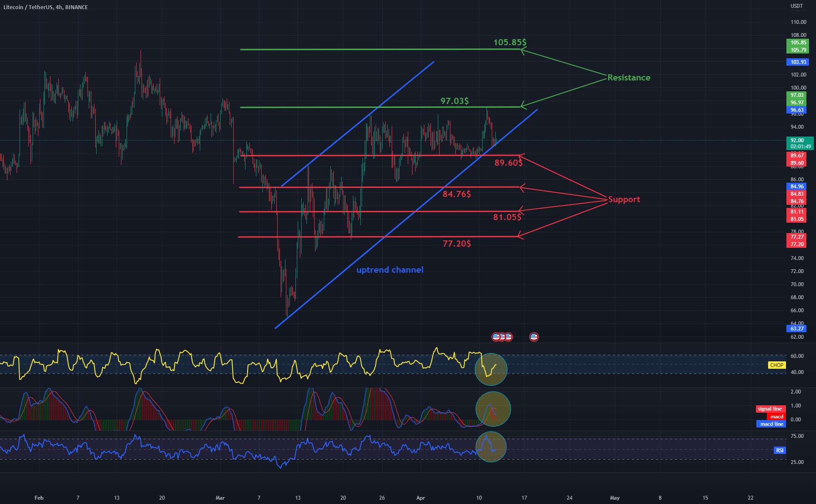Click the red 81.11 price-axis tag
Screen dimensions: 816x504
click(797, 212)
